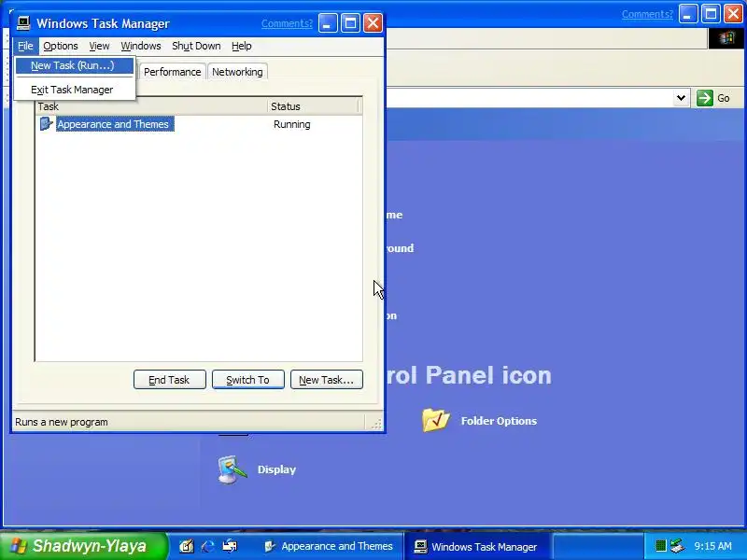Open the File menu in Task Manager
The width and height of the screenshot is (747, 560).
[25, 46]
